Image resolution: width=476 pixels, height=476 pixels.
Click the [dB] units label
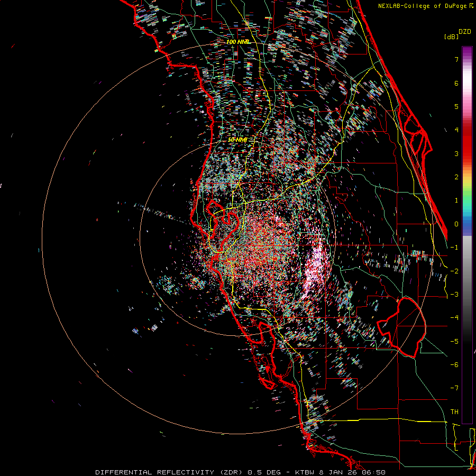click(451, 36)
